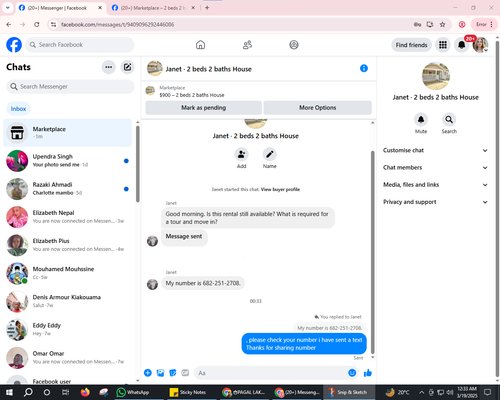
Task: Click the browser address bar URL
Action: [x=117, y=24]
